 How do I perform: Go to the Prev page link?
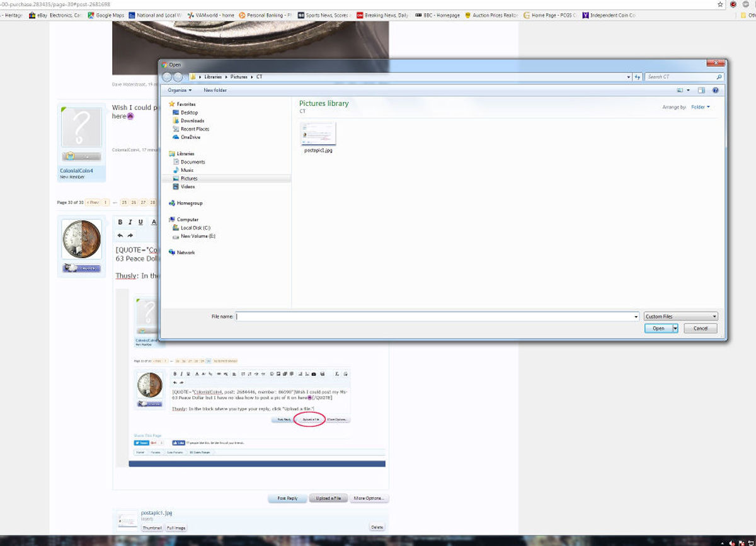[93, 203]
